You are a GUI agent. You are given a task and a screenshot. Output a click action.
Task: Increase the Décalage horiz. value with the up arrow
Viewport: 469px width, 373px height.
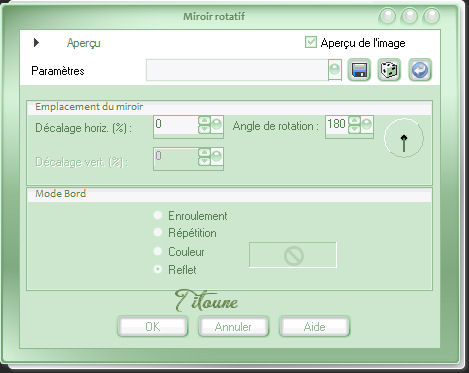tap(204, 121)
